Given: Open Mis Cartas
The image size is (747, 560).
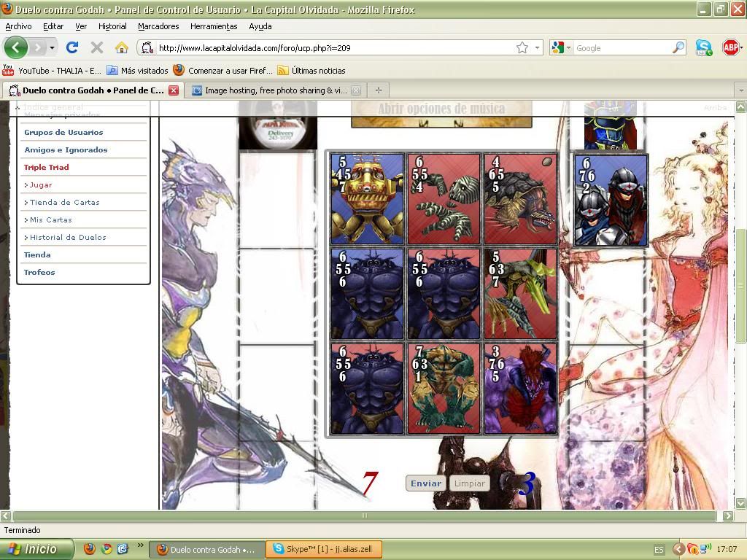Looking at the screenshot, I should pos(50,219).
